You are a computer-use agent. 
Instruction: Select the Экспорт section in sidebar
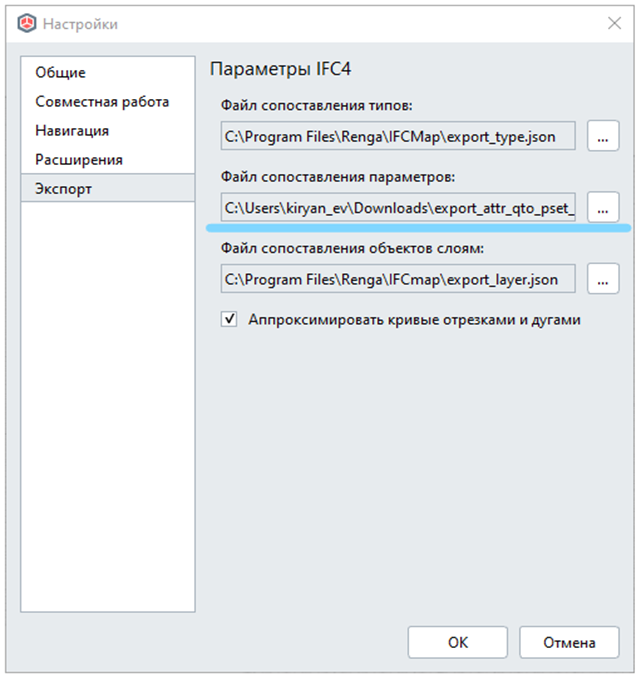point(64,189)
